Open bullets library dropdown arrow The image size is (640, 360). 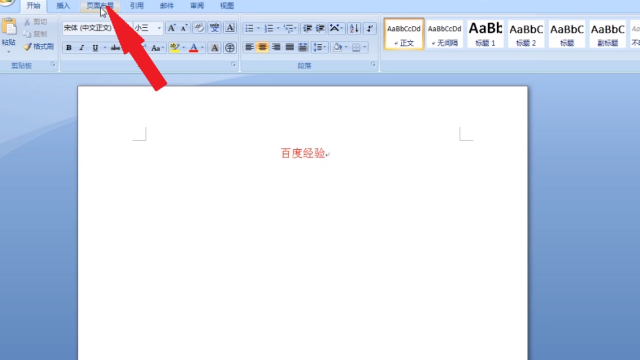(x=258, y=28)
